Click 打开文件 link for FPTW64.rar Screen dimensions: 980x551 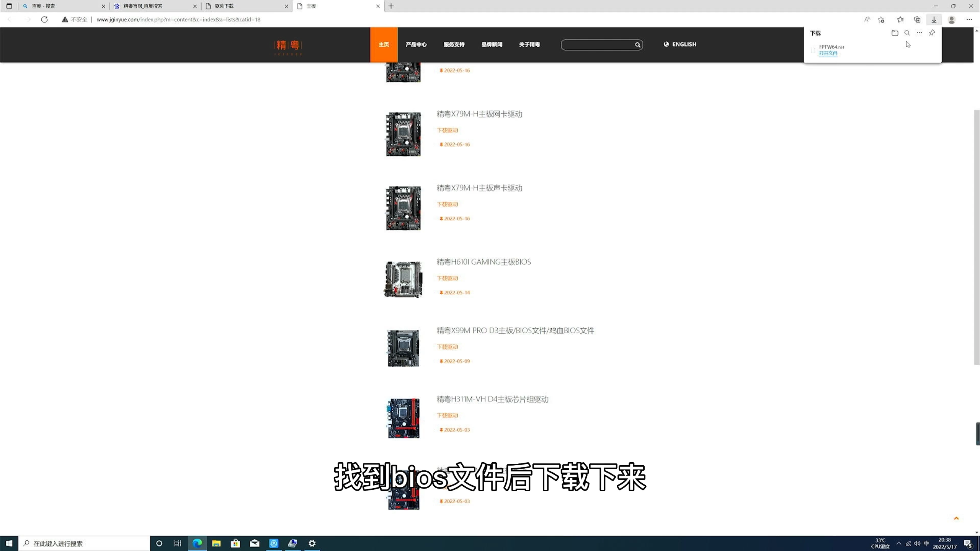[x=828, y=53]
